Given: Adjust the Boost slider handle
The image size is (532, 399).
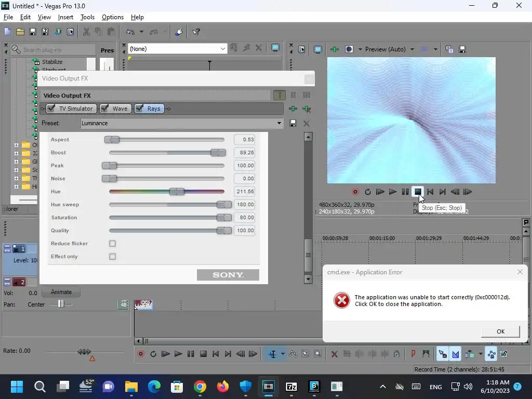Looking at the screenshot, I should [x=218, y=153].
